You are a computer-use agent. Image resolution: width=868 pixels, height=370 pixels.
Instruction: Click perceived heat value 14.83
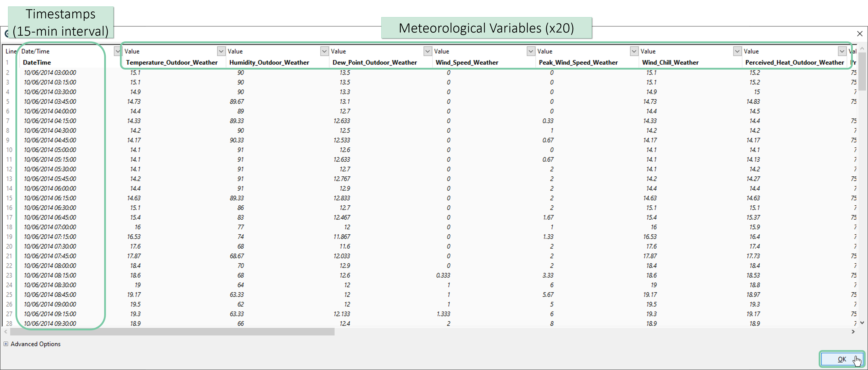pyautogui.click(x=753, y=102)
